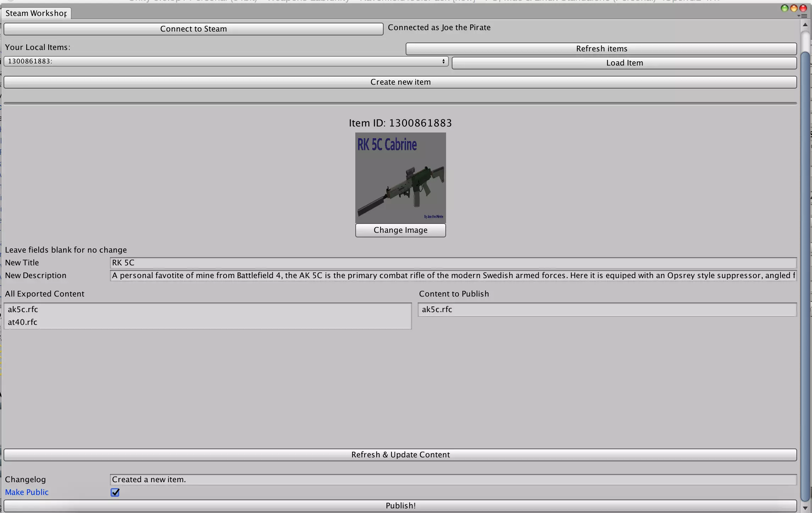
Task: Focus the New Title input field
Action: (x=453, y=263)
